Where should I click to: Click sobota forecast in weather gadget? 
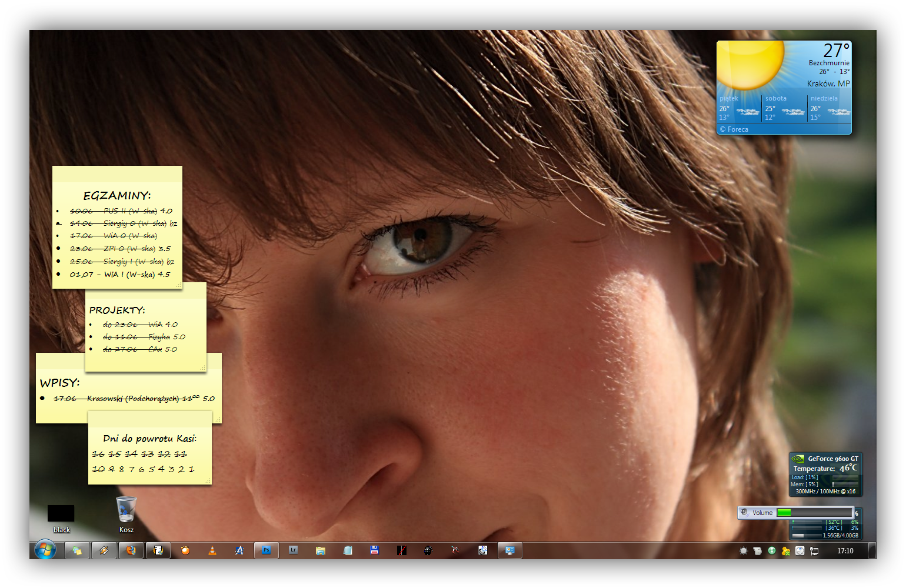(x=784, y=108)
